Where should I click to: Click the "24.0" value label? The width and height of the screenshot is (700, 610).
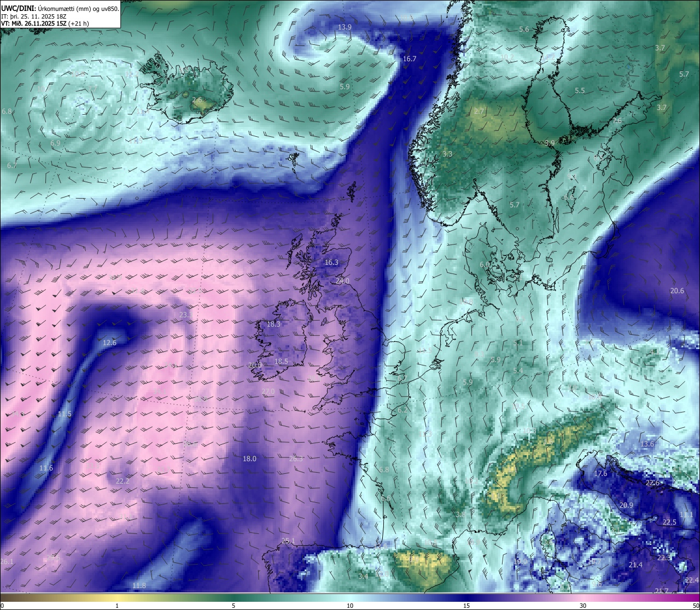(342, 281)
